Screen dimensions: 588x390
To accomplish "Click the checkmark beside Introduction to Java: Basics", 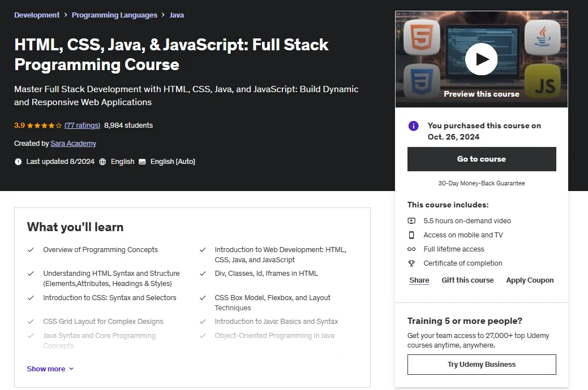I will coord(203,322).
